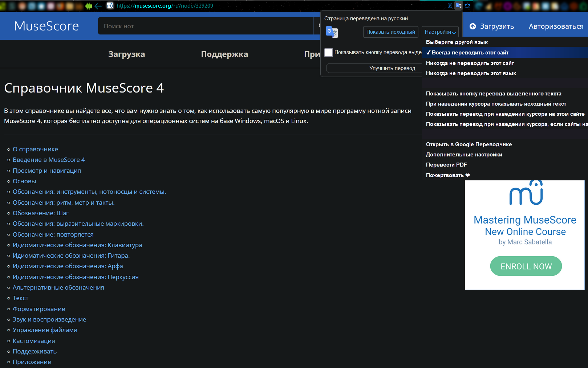Select Показывать перевод при наведении на этом сайте
This screenshot has width=588, height=368.
[505, 114]
